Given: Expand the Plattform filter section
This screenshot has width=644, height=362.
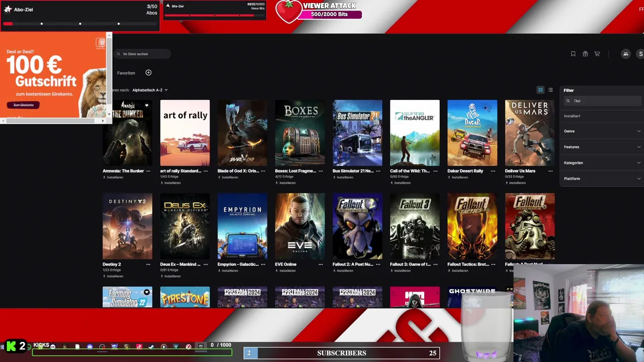Looking at the screenshot, I should (602, 178).
